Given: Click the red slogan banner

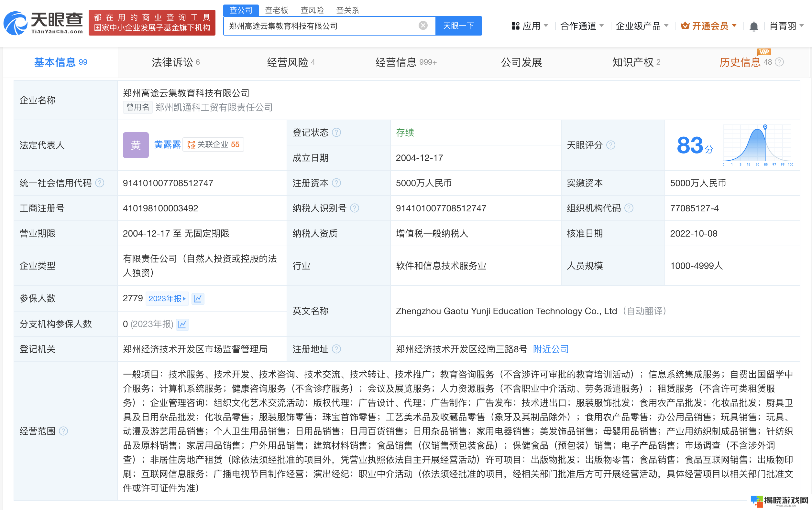Looking at the screenshot, I should coord(152,23).
